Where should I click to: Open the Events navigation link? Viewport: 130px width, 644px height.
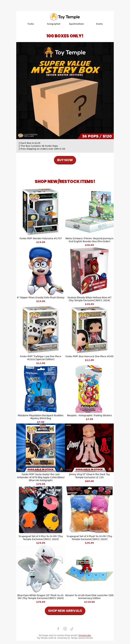(99, 24)
